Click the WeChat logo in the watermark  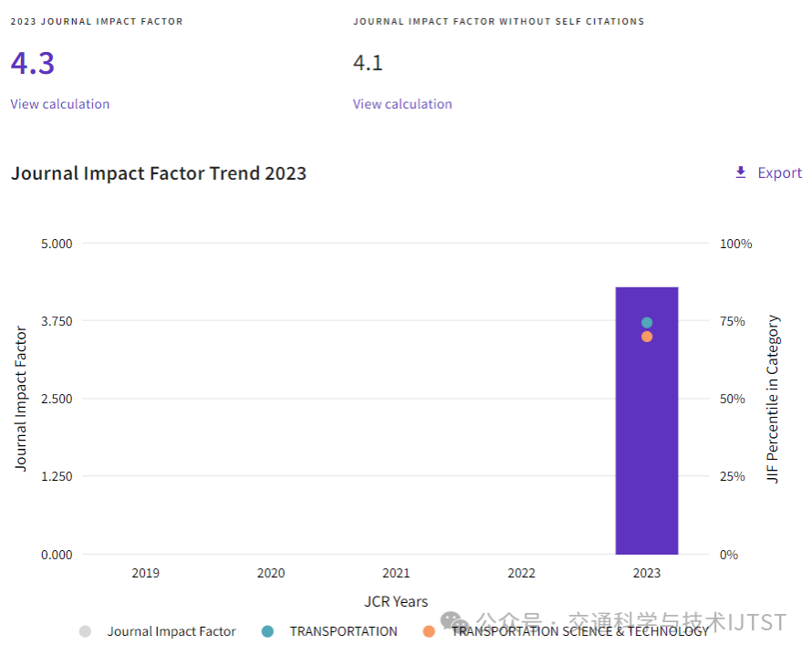click(454, 620)
